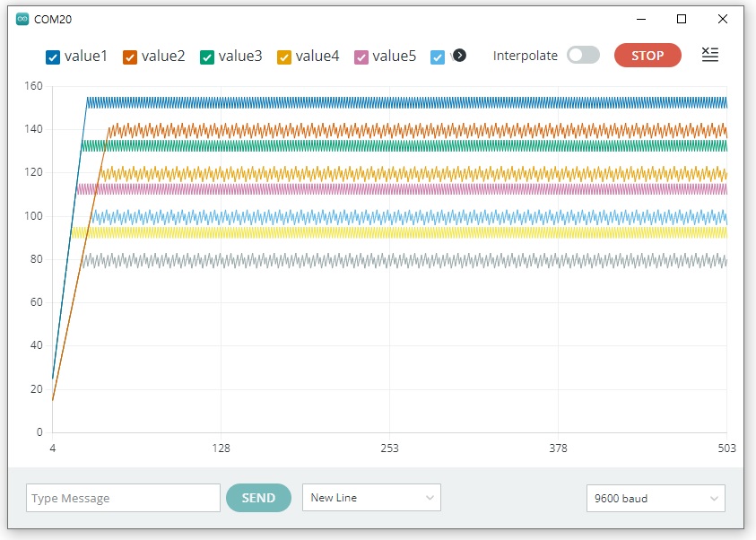
Task: Uncheck the value1 series checkbox
Action: [x=53, y=57]
